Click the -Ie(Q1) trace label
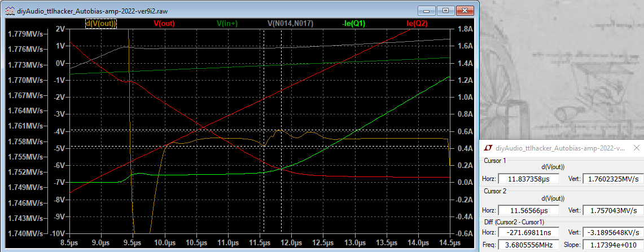 click(354, 24)
